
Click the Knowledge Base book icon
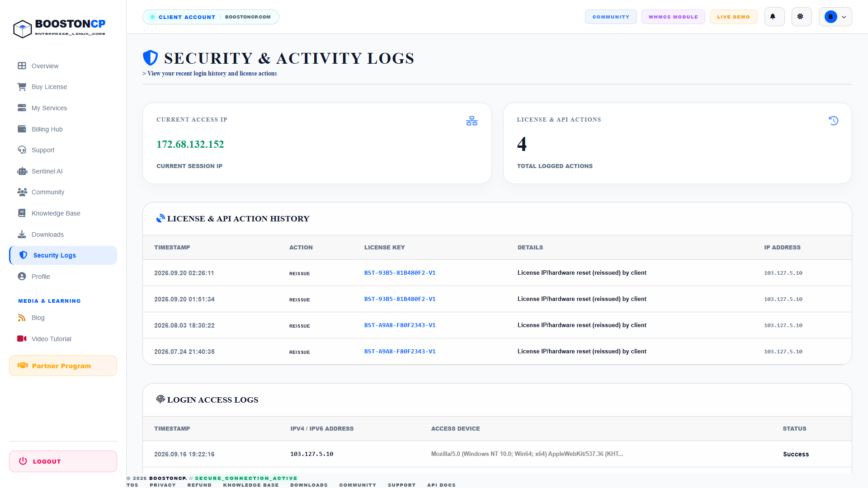coord(22,213)
